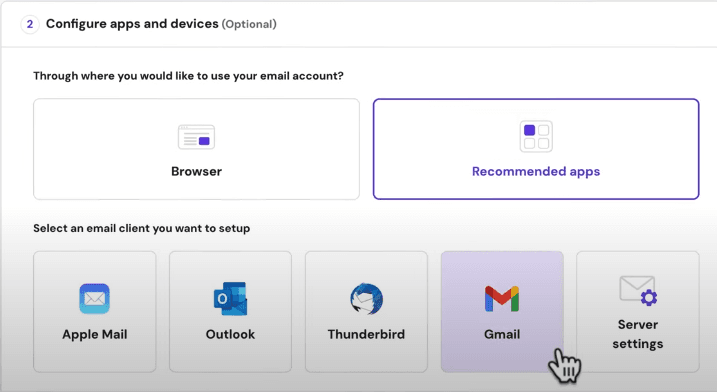
Task: Click the 'Thunderbird' label text
Action: (366, 334)
